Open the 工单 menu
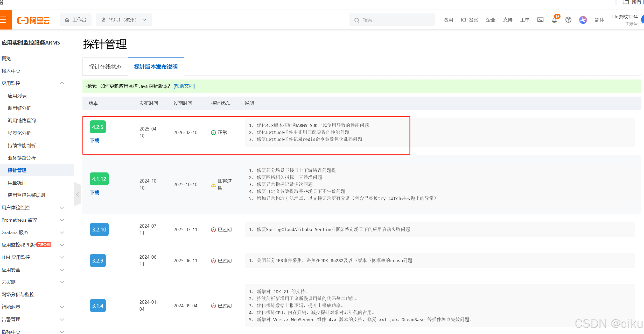The height and width of the screenshot is (334, 644). click(524, 20)
